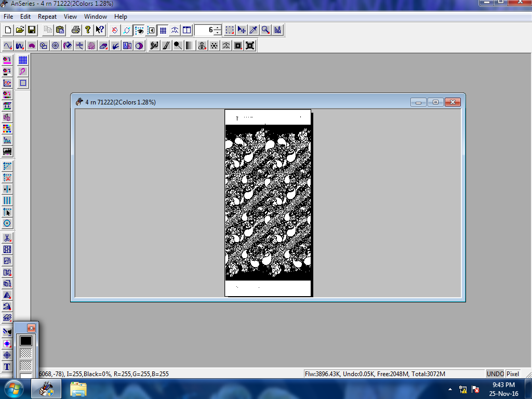Decrease the zoom value with the down arrow
Screen dimensions: 532x399
click(218, 33)
